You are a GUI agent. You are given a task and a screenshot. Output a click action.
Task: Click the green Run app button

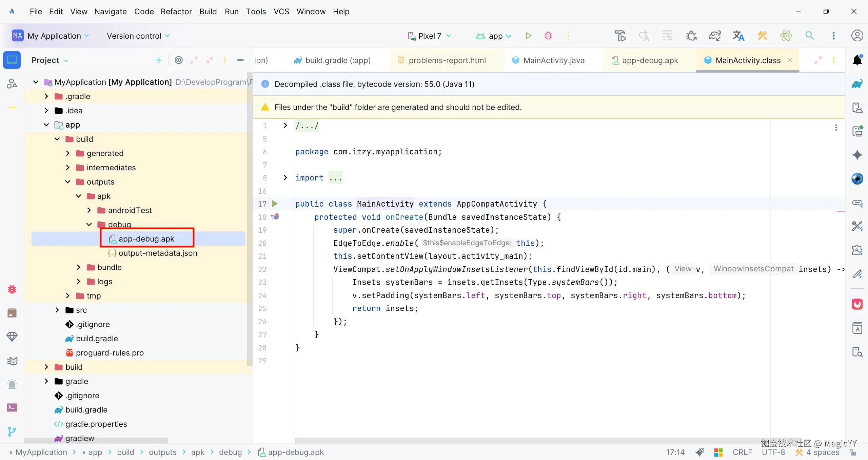pos(528,36)
